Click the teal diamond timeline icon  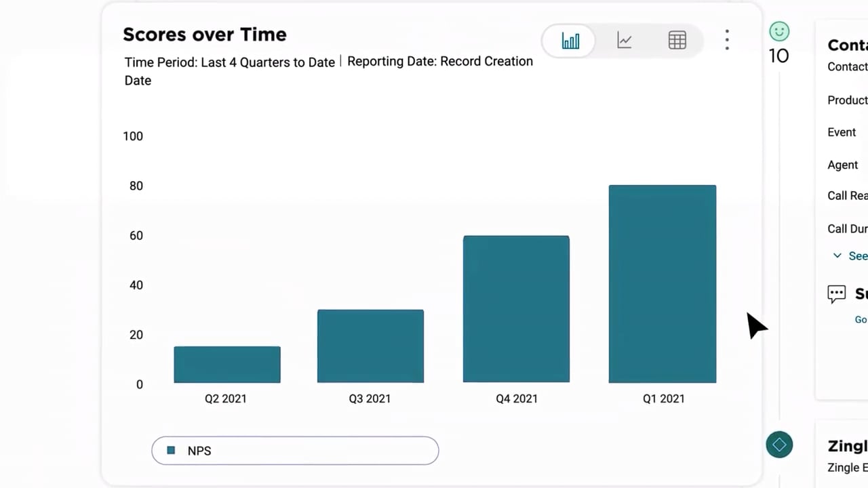click(x=779, y=445)
